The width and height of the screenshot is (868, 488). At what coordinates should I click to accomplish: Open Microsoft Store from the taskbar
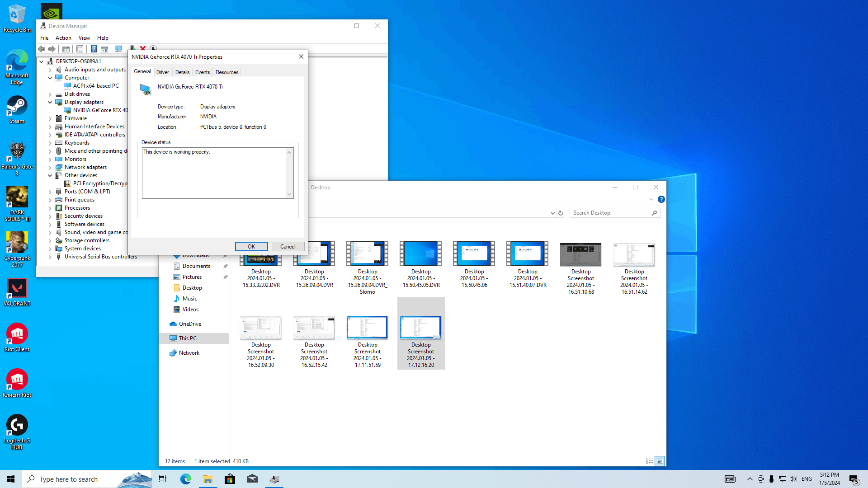click(x=230, y=479)
